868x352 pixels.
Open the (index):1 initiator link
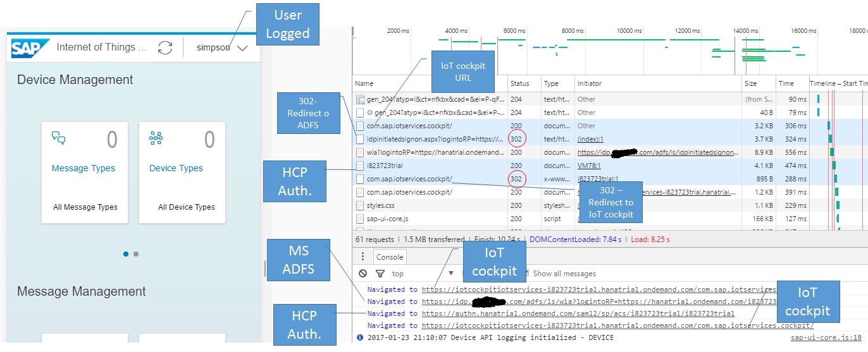pos(590,139)
